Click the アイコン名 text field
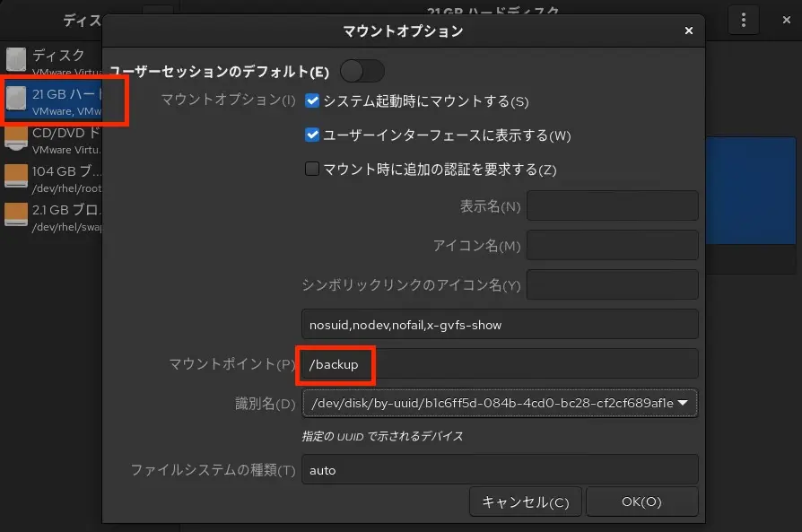 [x=613, y=245]
